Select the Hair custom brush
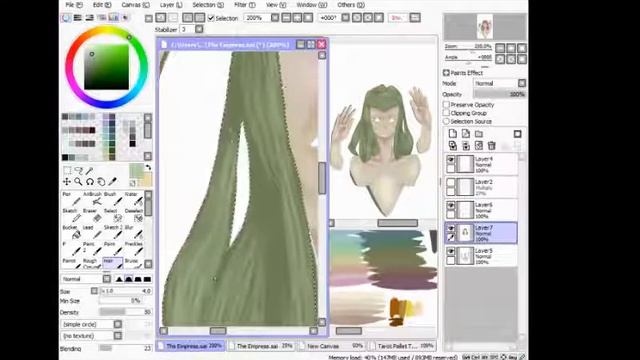This screenshot has height=360, width=640. click(x=113, y=264)
